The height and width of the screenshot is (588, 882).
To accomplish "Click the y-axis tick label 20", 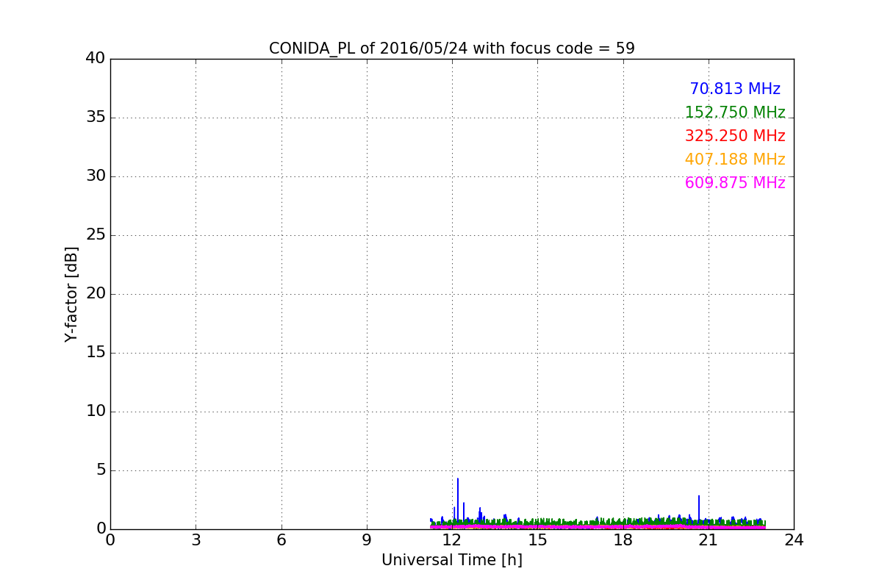I will point(96,294).
